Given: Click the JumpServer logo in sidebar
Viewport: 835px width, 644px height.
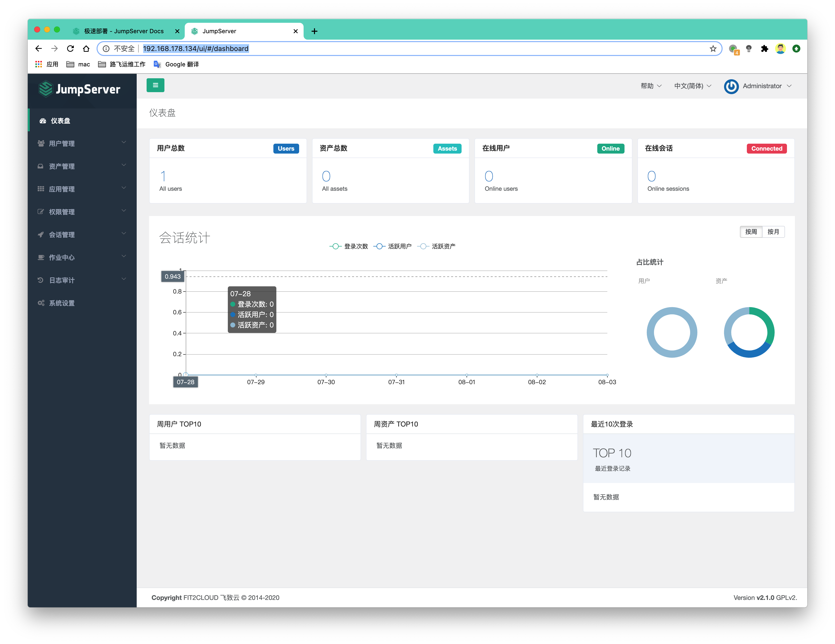Looking at the screenshot, I should point(79,89).
